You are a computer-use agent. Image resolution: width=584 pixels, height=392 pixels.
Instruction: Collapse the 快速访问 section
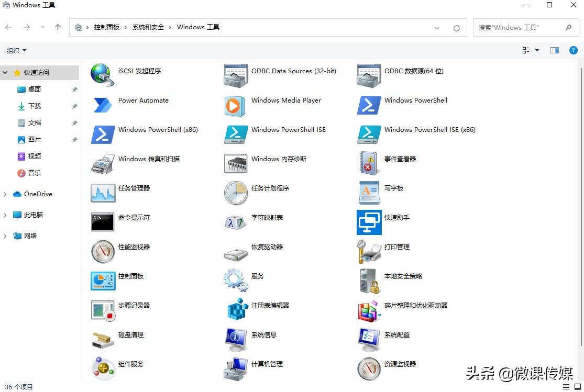click(x=4, y=73)
